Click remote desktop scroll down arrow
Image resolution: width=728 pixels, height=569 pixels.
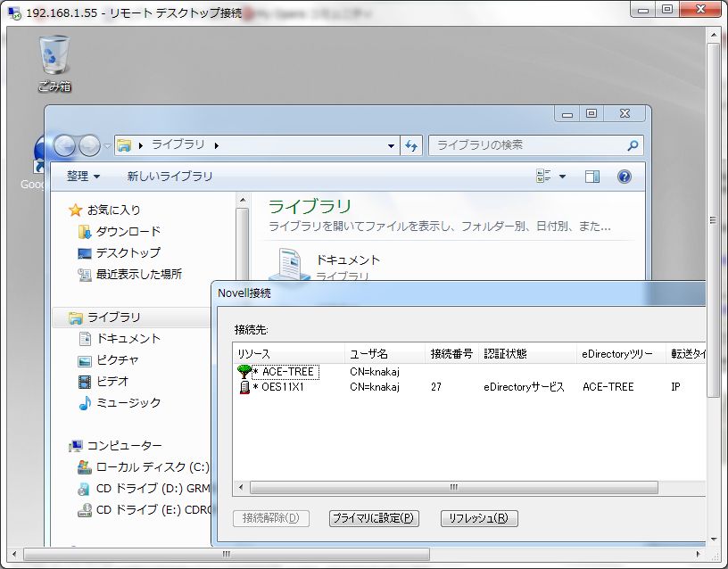click(713, 540)
